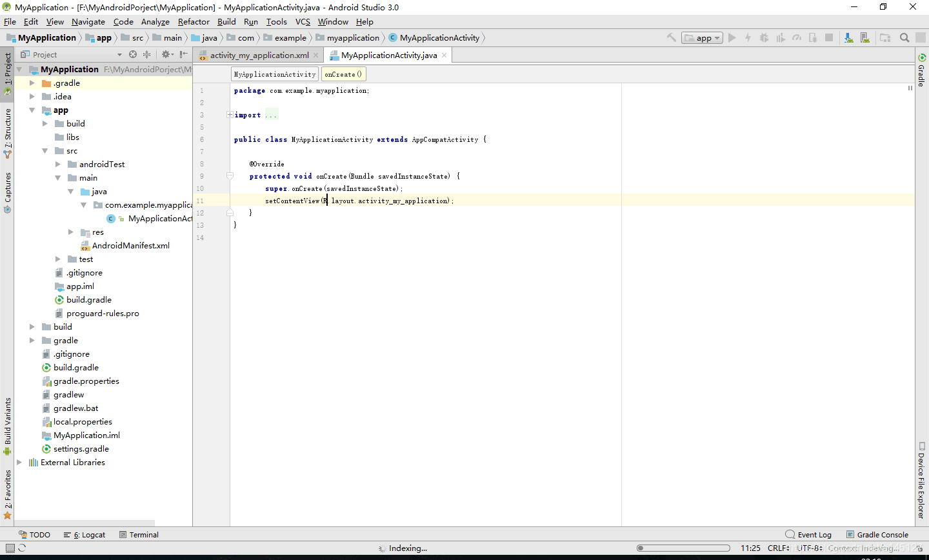Click the setContentView line in the editor
Image resolution: width=929 pixels, height=560 pixels.
point(359,201)
